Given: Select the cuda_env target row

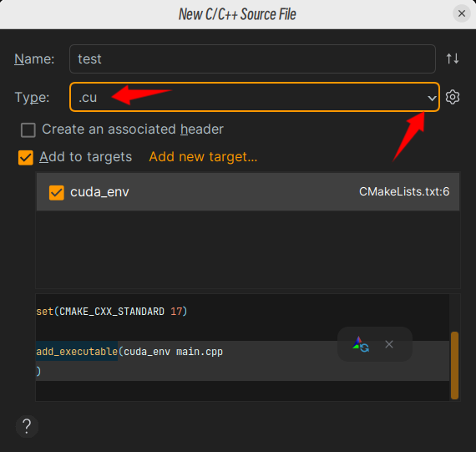Looking at the screenshot, I should pos(248,192).
